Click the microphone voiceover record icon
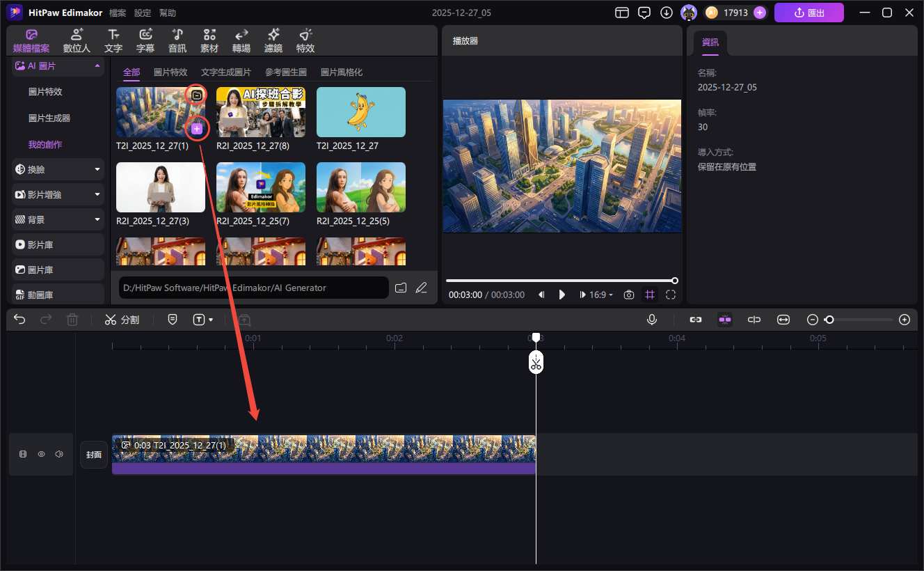 tap(652, 320)
